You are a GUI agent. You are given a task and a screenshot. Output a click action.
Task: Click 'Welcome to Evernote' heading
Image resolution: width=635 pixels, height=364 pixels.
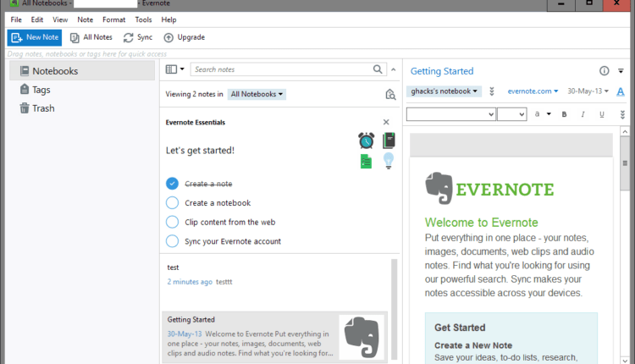pos(481,223)
